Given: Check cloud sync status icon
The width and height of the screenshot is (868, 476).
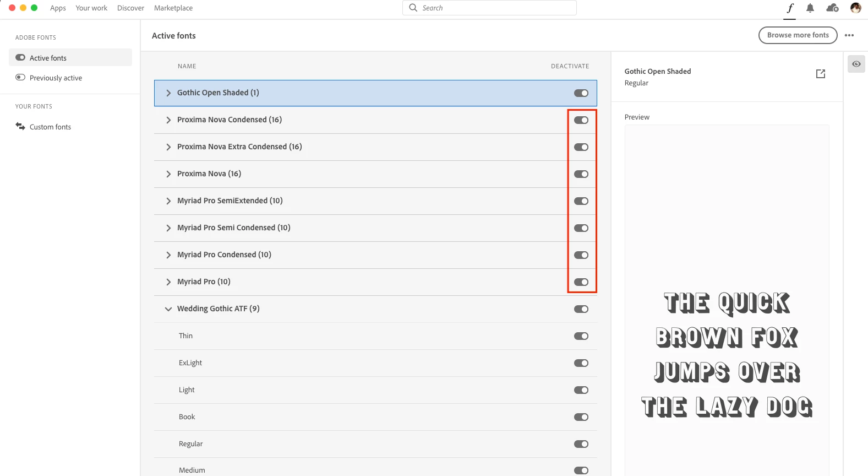Looking at the screenshot, I should [833, 8].
